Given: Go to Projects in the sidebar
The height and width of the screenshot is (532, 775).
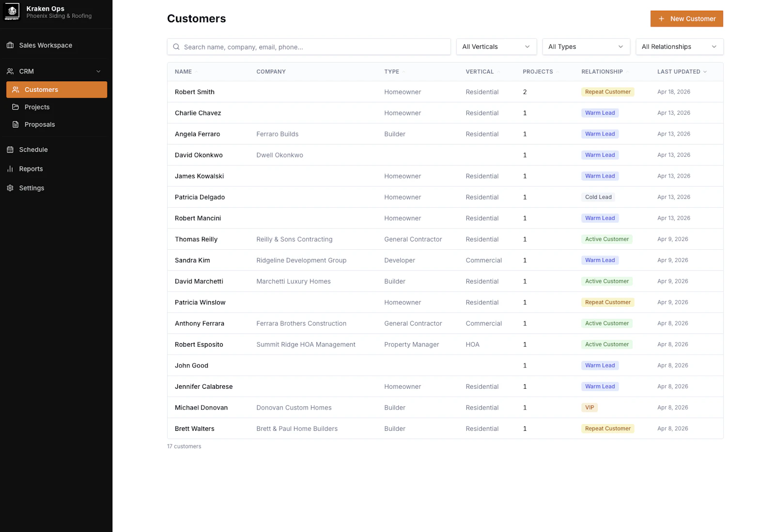Looking at the screenshot, I should (x=57, y=107).
